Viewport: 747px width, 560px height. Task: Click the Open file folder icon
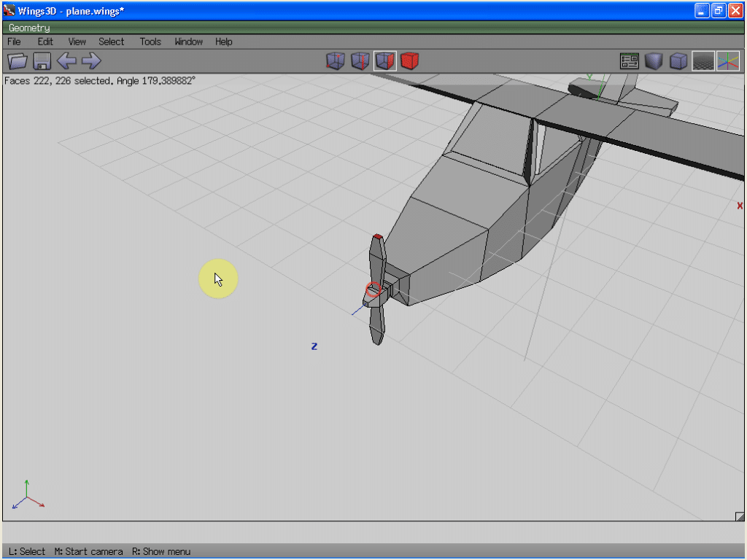coord(17,61)
